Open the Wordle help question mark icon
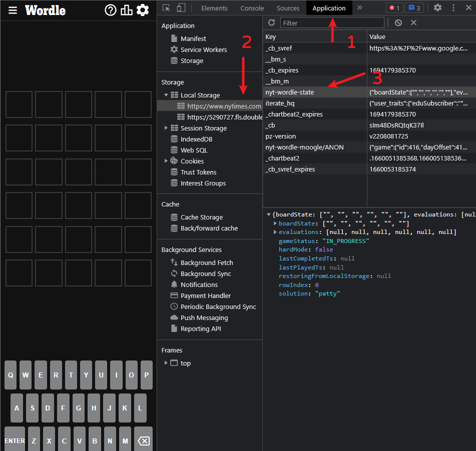 tap(110, 10)
